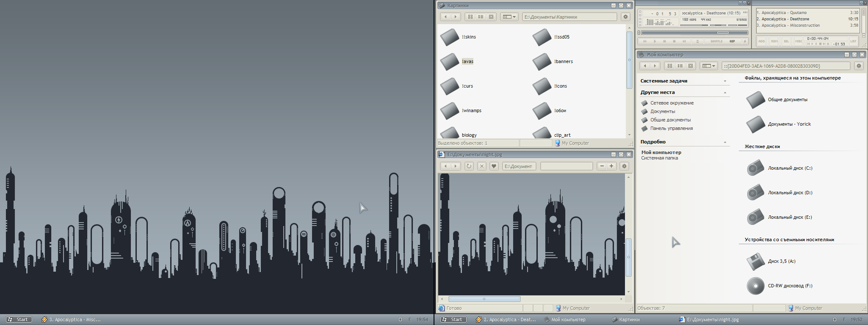Switch to Мой компьютер taskbar item

click(x=565, y=319)
